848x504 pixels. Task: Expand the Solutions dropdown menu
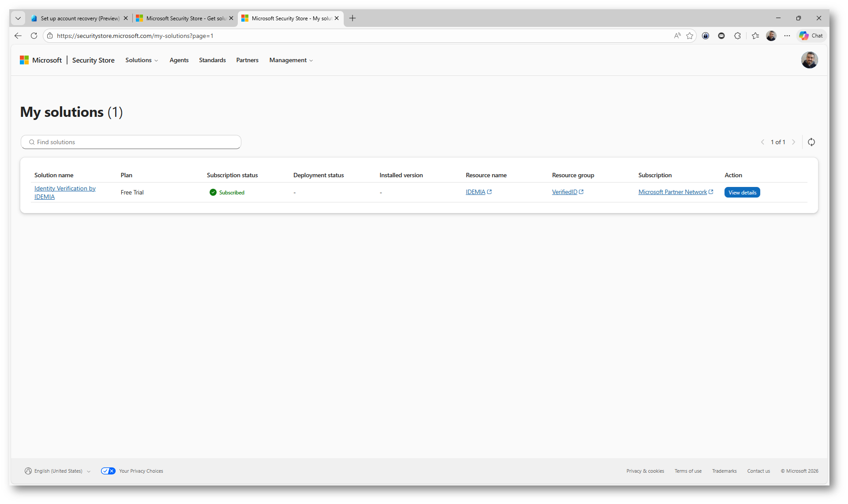pyautogui.click(x=141, y=60)
